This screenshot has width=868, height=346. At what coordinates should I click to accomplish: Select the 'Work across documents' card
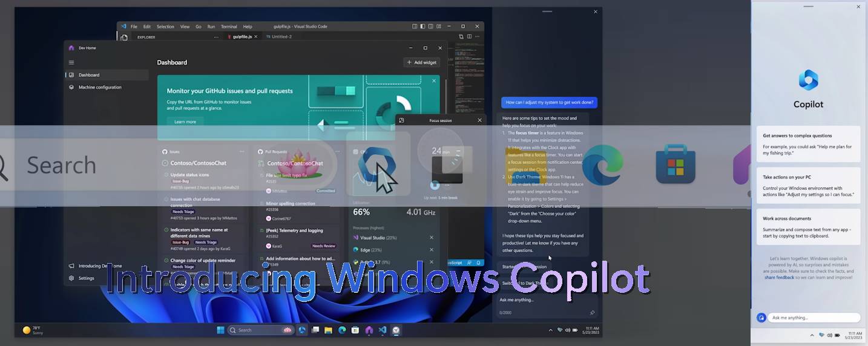[x=809, y=227]
